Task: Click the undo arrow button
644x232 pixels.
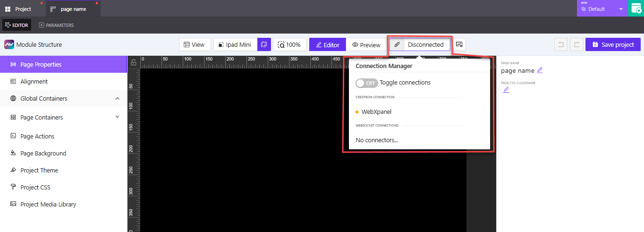Action: tap(561, 44)
